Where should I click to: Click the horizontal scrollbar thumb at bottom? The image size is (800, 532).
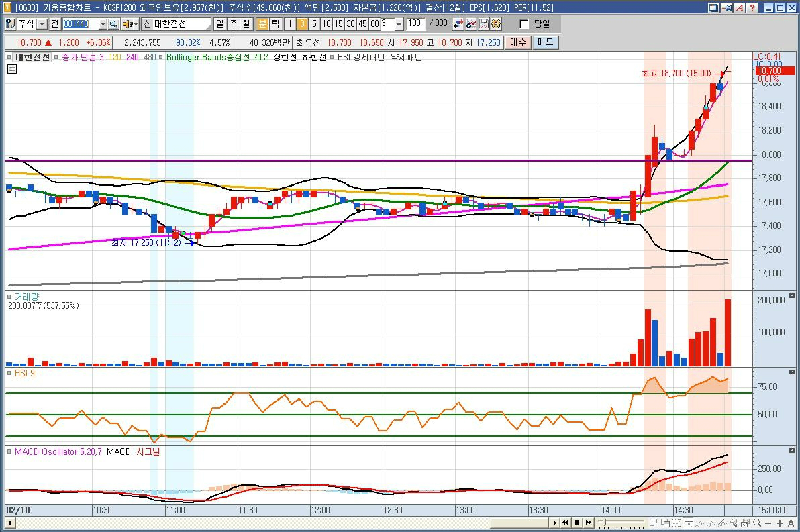(x=519, y=523)
